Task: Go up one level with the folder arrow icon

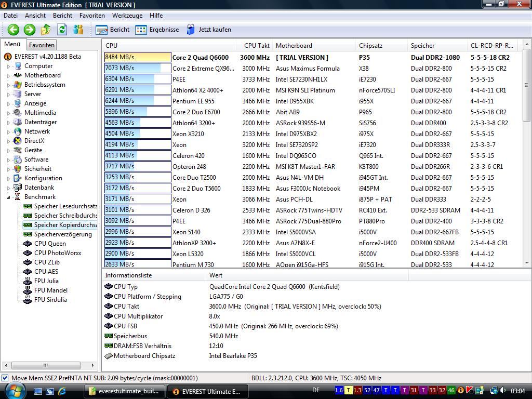Action: (46, 30)
